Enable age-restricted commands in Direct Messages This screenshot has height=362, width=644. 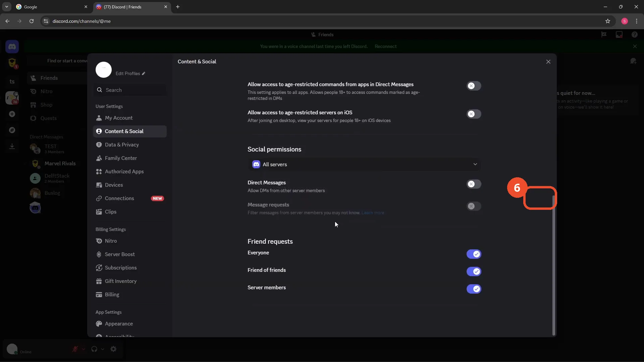click(x=474, y=86)
